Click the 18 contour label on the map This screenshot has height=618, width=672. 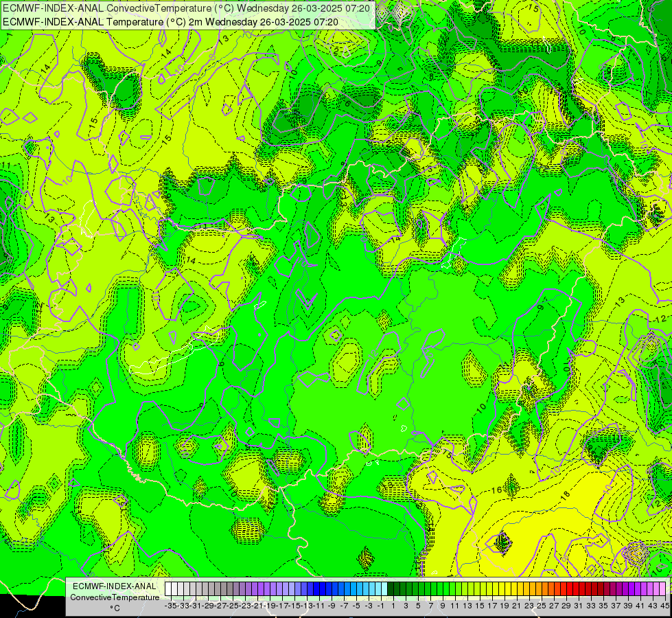tap(566, 495)
